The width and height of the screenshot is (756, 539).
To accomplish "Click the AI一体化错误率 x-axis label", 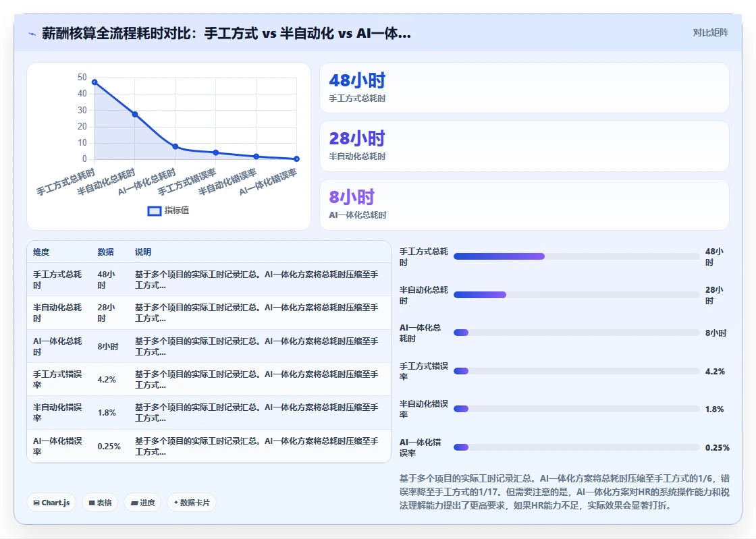I will (x=269, y=182).
